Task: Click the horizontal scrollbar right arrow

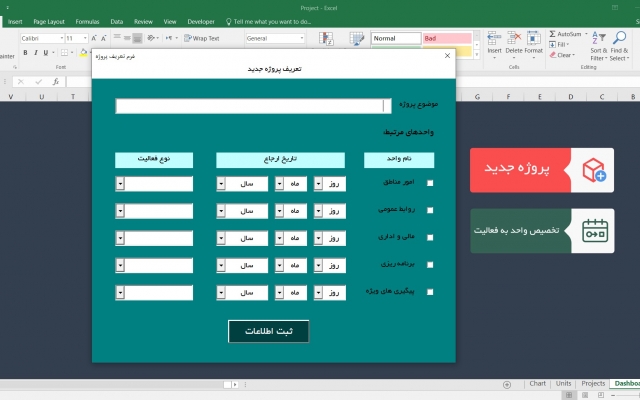Action: (x=235, y=384)
